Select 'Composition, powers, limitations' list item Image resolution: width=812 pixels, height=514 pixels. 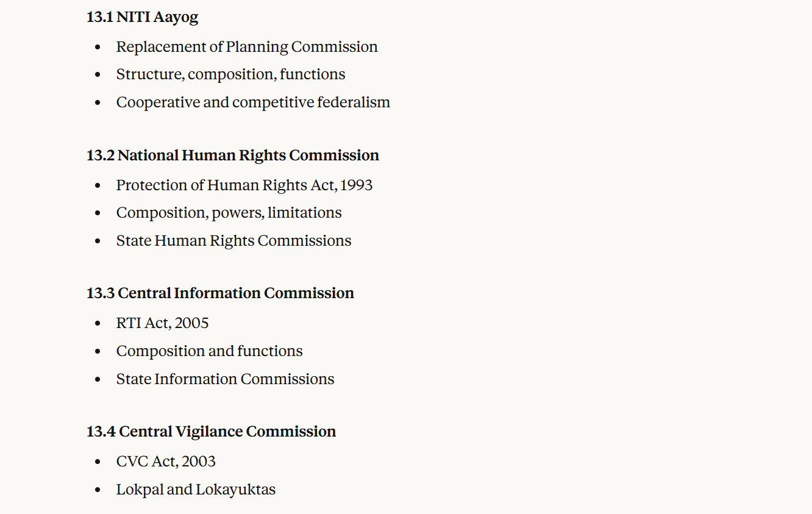[x=229, y=213]
